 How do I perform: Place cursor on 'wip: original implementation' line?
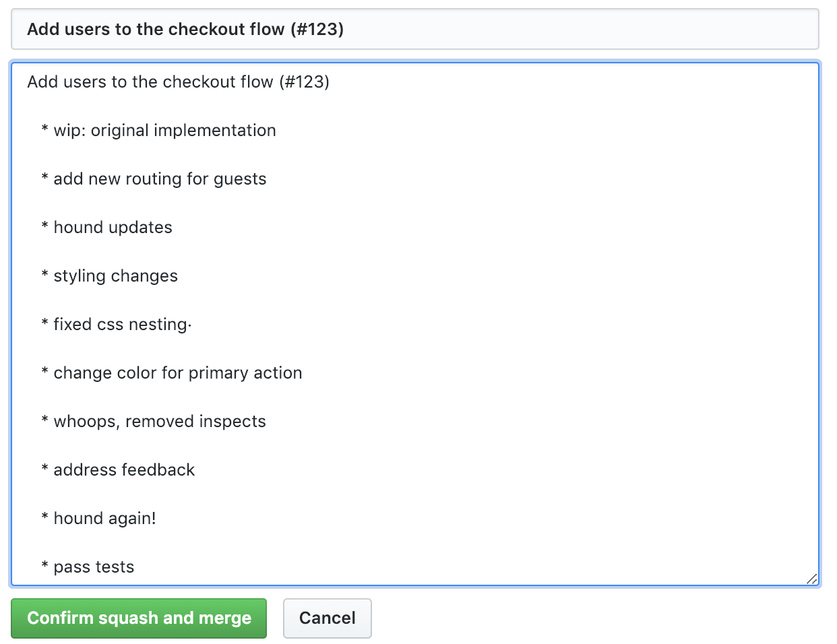[x=164, y=130]
